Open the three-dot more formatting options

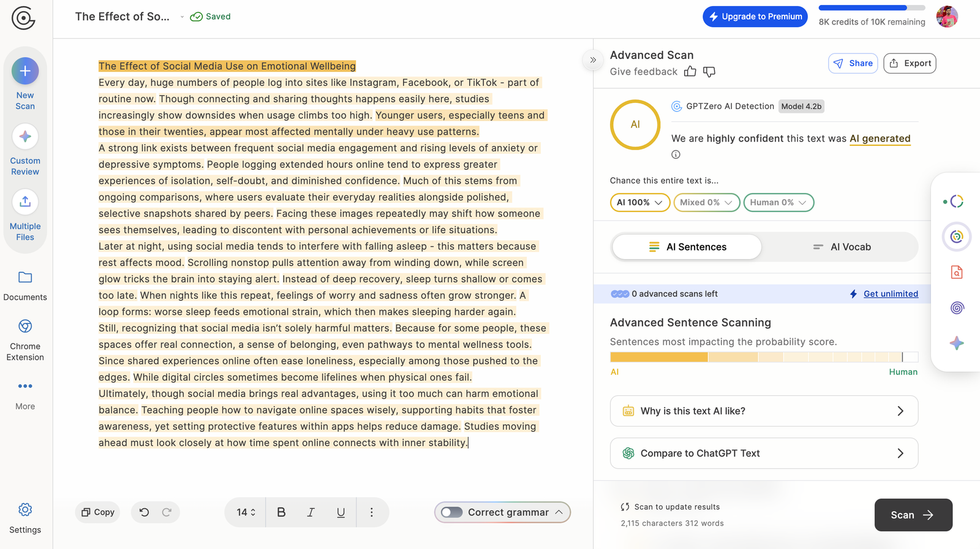point(371,512)
